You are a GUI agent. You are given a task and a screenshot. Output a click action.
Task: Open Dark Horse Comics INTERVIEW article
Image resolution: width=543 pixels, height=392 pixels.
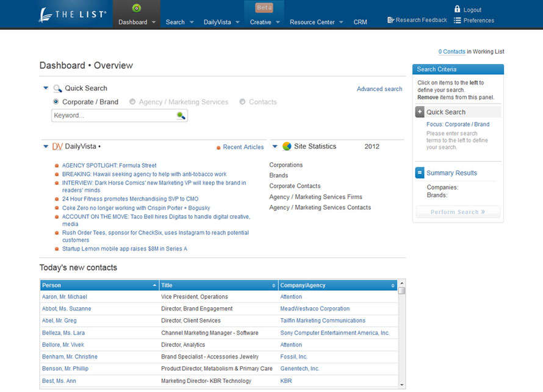(x=154, y=187)
